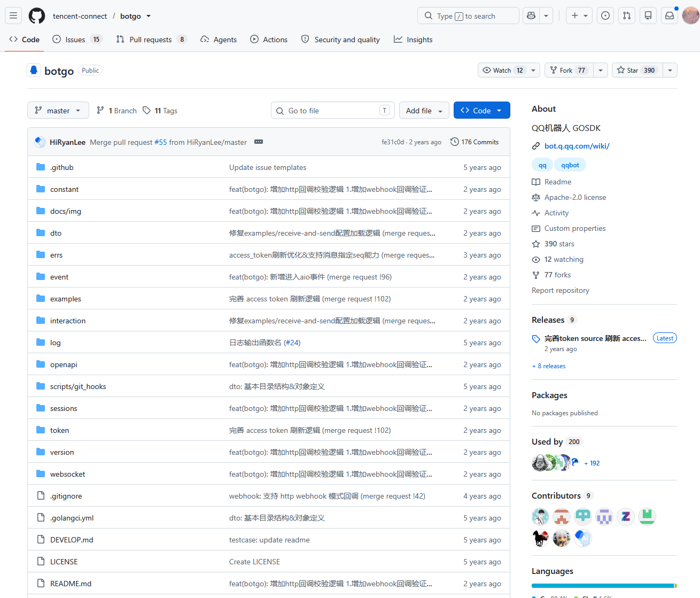Open the master branch selector
Viewport: 700px width, 598px height.
[x=58, y=111]
